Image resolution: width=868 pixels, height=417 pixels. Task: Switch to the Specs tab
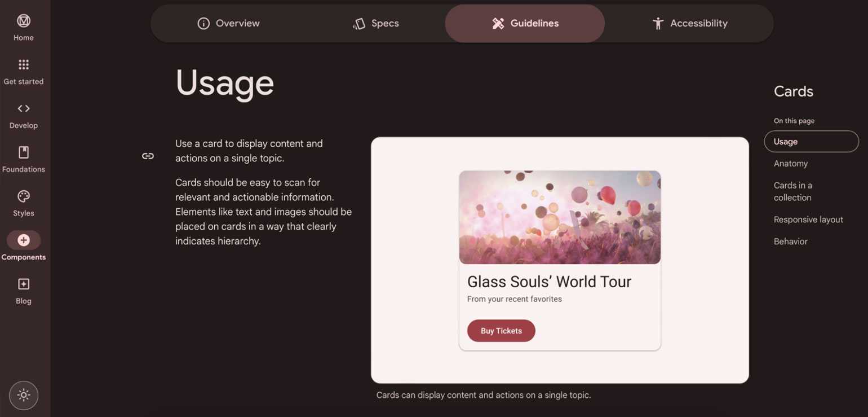click(375, 24)
